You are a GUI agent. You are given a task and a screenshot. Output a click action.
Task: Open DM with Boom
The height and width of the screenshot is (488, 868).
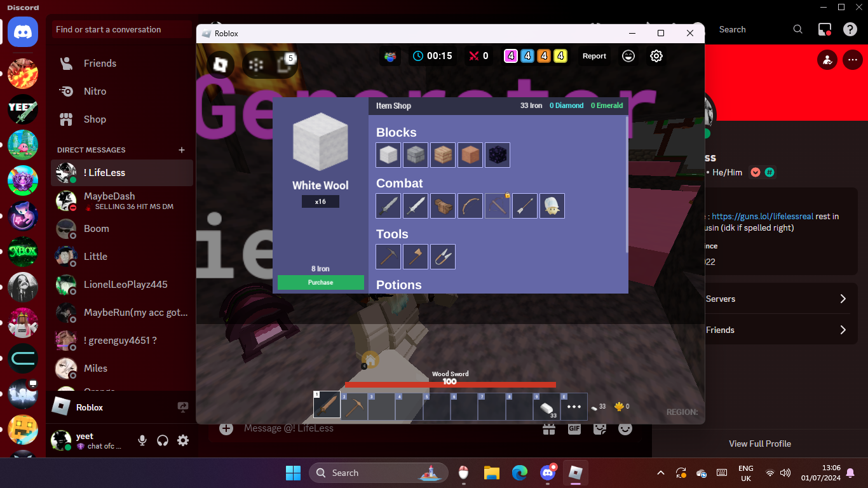122,229
